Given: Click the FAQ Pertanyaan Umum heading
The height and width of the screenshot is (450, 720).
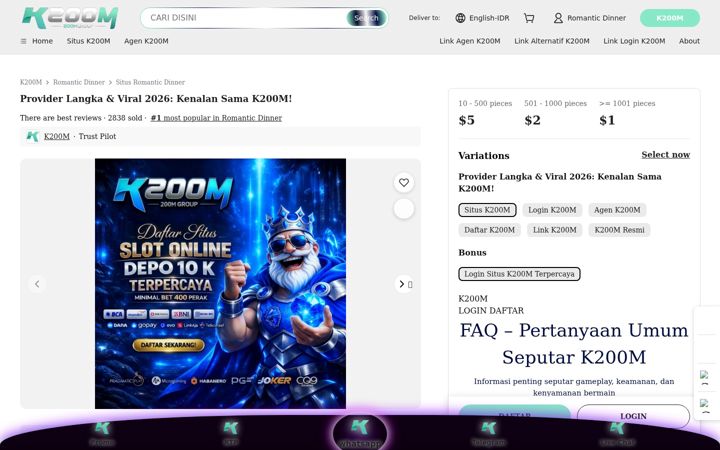Looking at the screenshot, I should [x=574, y=343].
